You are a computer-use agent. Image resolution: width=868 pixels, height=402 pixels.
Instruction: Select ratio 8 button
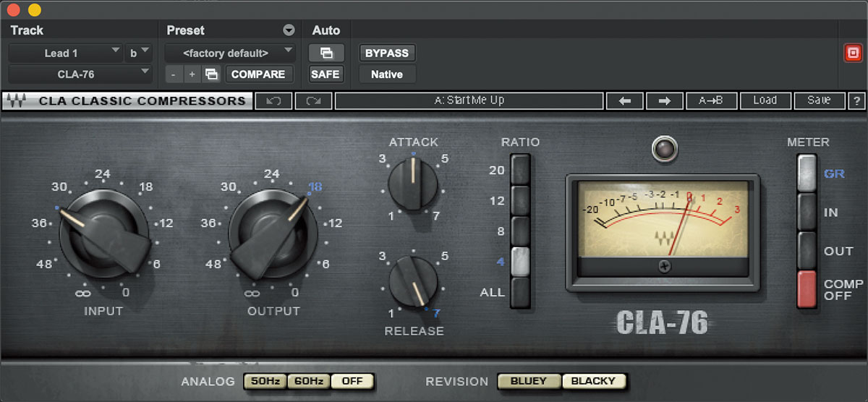point(521,231)
